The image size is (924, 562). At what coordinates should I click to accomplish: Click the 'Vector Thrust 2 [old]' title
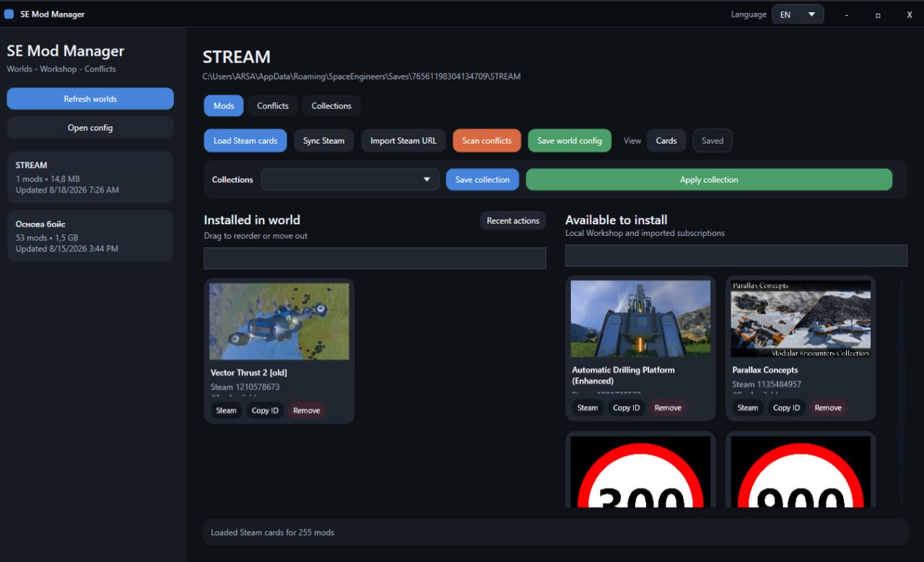tap(249, 373)
